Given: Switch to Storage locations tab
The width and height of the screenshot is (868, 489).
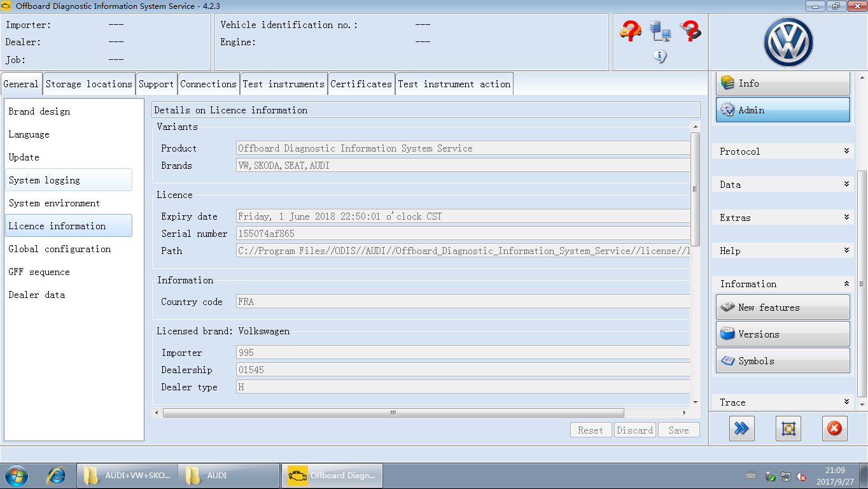Looking at the screenshot, I should tap(89, 84).
